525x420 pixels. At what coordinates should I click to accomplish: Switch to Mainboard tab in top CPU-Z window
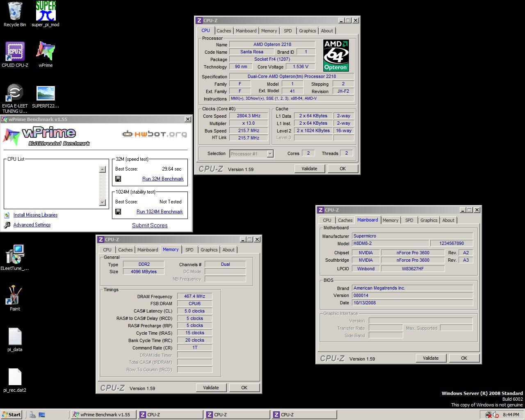pos(246,31)
